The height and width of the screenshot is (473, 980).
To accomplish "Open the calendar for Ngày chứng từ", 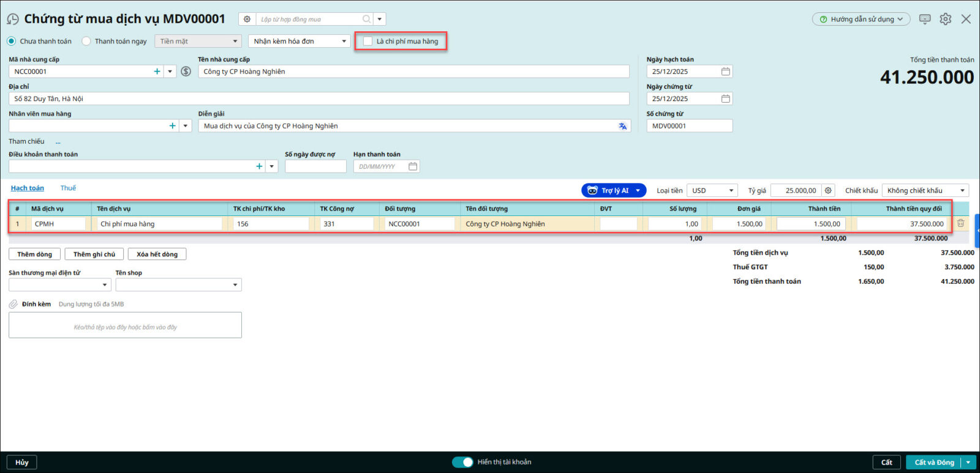I will coord(725,99).
